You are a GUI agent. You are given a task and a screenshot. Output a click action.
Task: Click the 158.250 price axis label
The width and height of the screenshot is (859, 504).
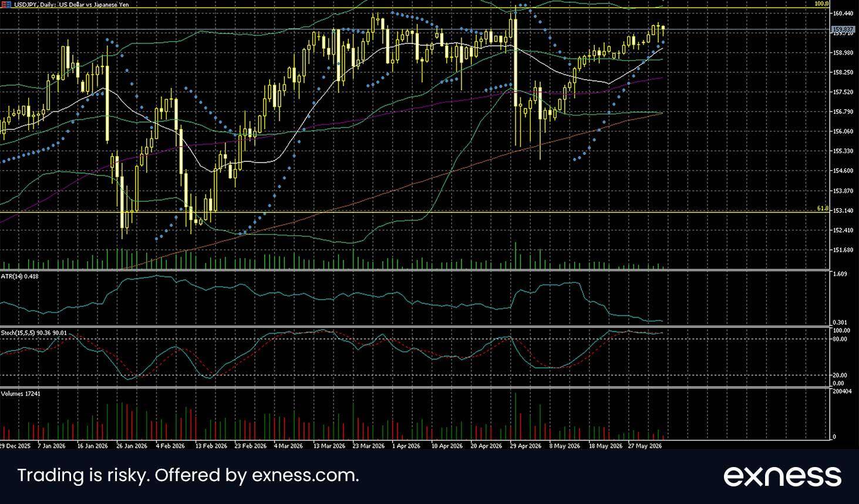tap(842, 73)
